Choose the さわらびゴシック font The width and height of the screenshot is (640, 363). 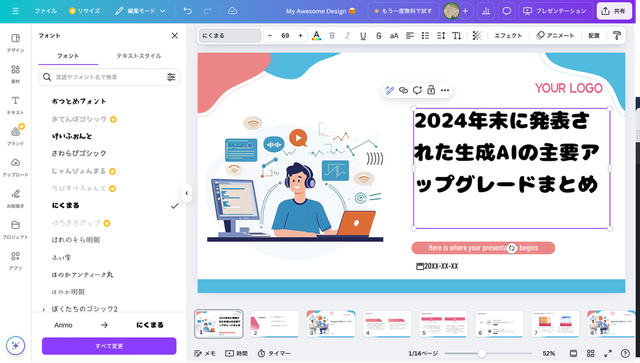pyautogui.click(x=79, y=153)
